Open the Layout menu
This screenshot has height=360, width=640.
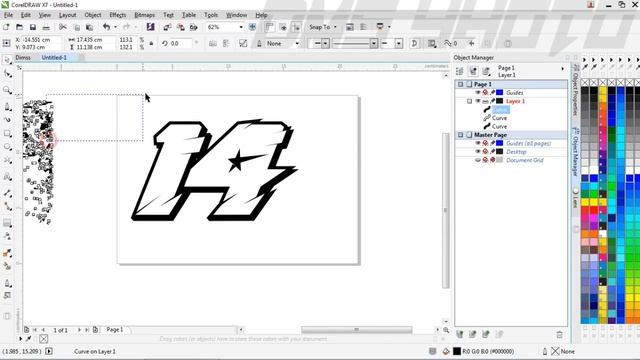(x=67, y=15)
